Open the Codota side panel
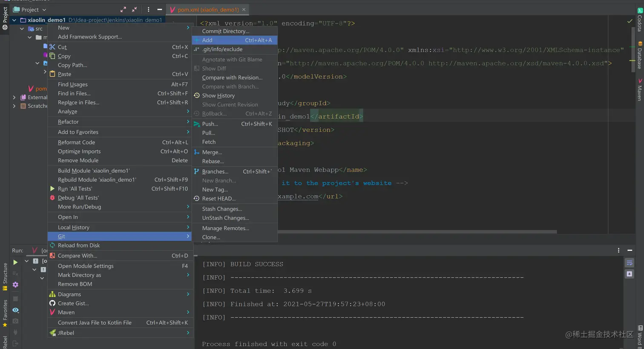This screenshot has height=349, width=644. tap(640, 20)
